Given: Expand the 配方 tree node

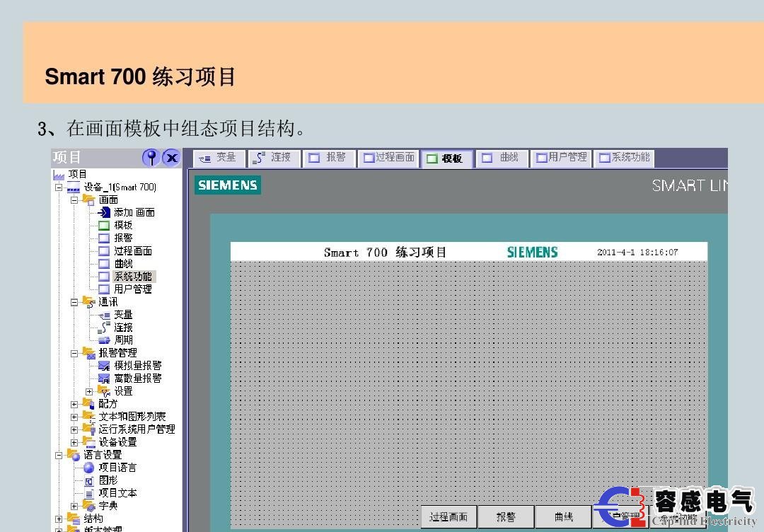Looking at the screenshot, I should click(x=74, y=404).
